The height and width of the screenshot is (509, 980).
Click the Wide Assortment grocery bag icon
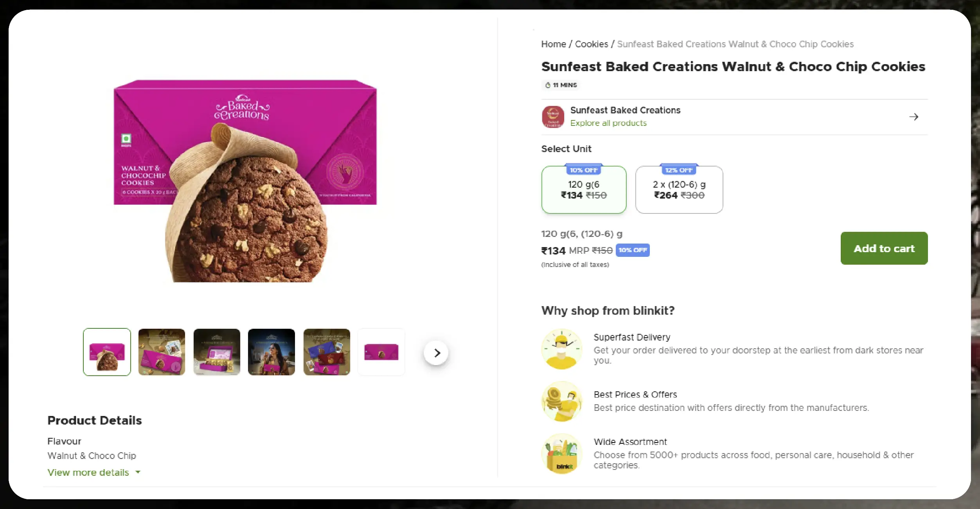point(562,454)
